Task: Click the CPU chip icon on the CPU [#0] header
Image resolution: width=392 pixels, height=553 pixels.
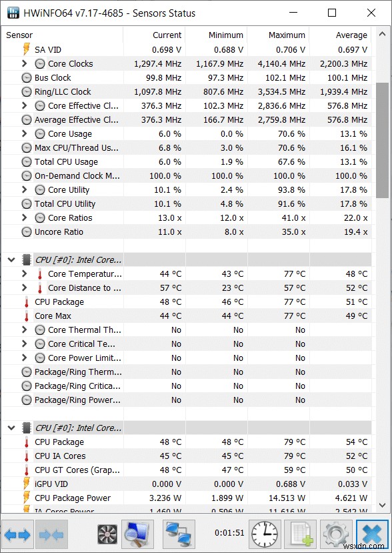Action: tap(25, 259)
